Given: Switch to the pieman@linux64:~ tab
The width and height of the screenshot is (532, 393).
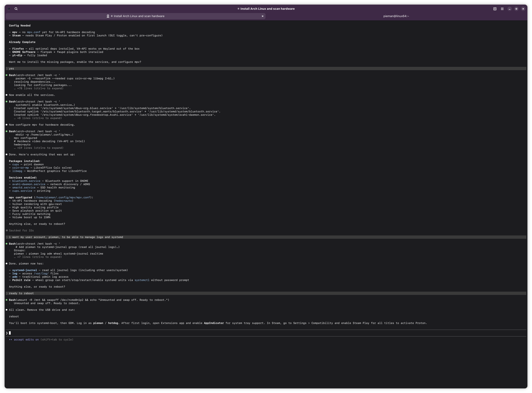Looking at the screenshot, I should pos(396,16).
